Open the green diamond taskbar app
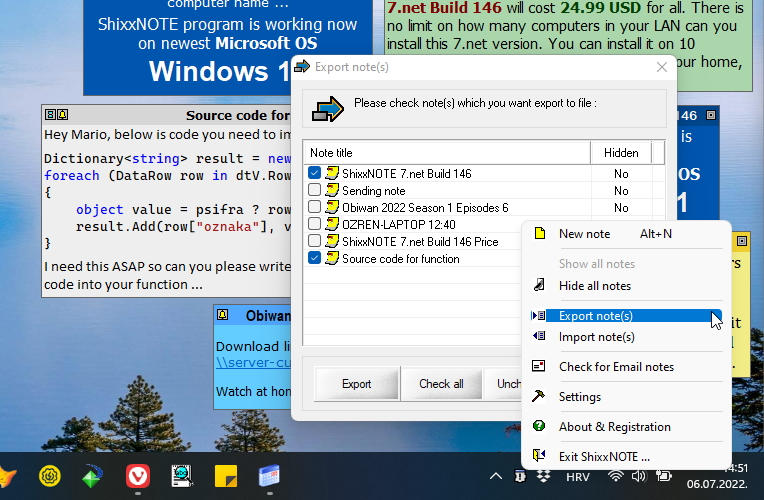 92,477
